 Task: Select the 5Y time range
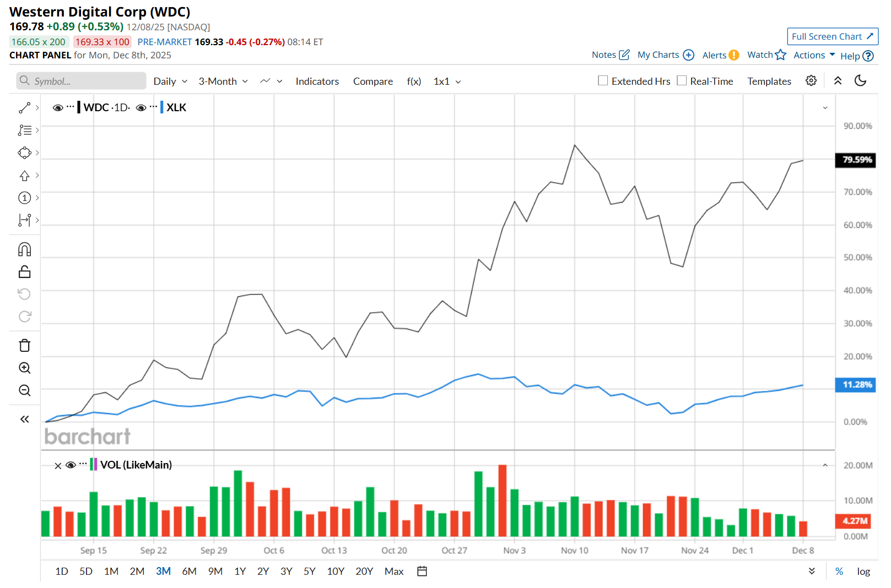pos(310,571)
